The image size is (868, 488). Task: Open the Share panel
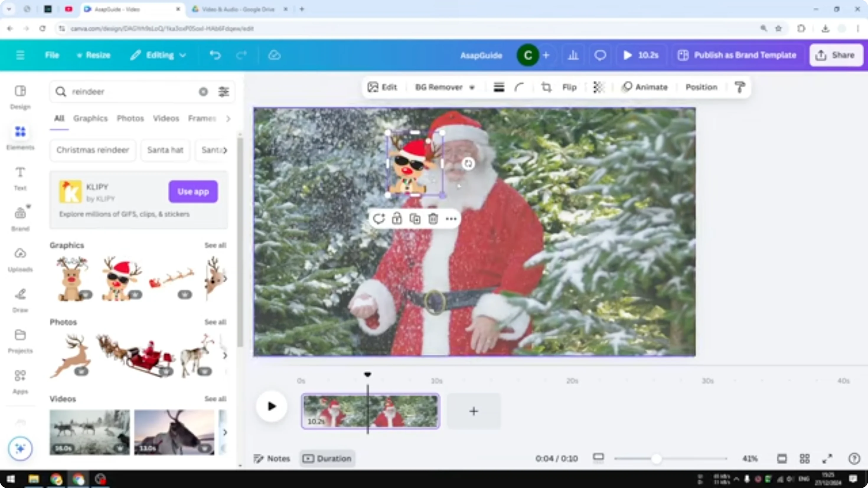pyautogui.click(x=836, y=55)
